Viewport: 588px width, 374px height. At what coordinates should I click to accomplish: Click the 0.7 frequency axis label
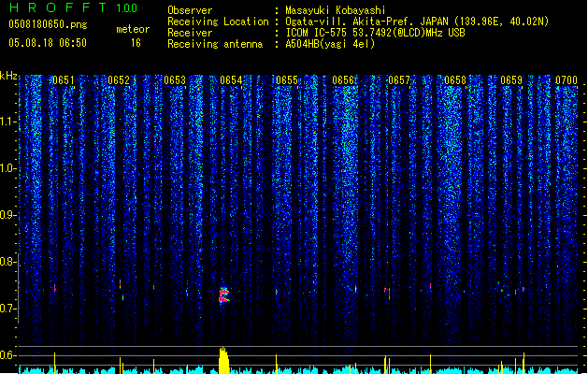[x=7, y=309]
